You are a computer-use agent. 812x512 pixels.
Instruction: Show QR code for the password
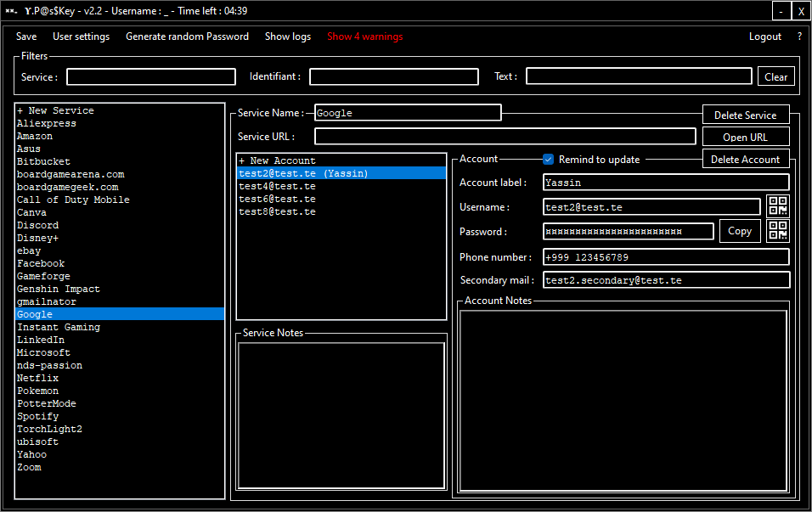coord(777,231)
